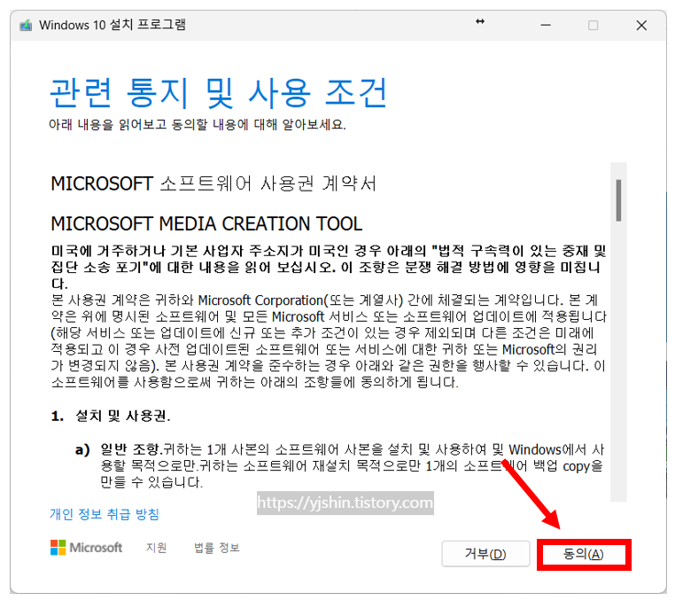Viewport: 675px width, 616px height.
Task: Click the double-arrow icon in title bar
Action: [x=480, y=21]
